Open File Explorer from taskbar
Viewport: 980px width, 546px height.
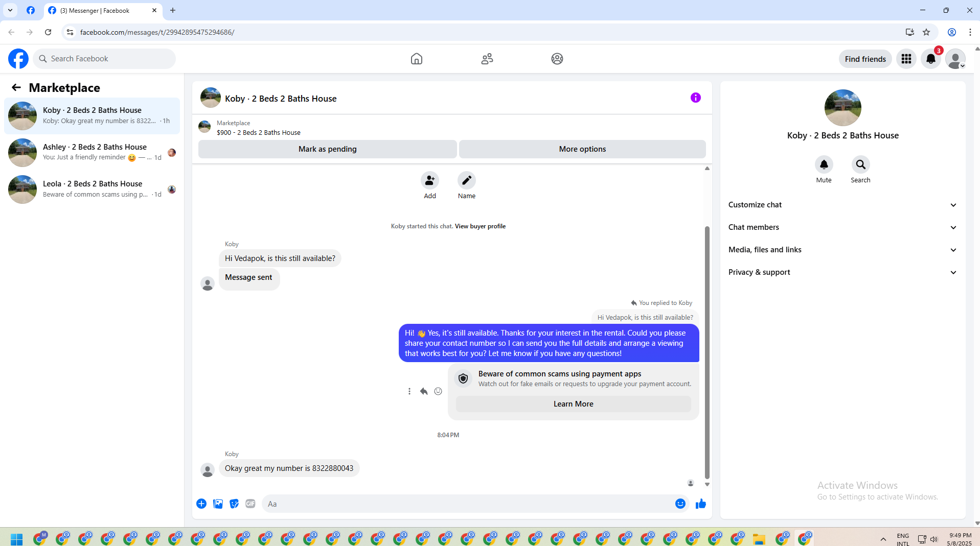pos(759,539)
